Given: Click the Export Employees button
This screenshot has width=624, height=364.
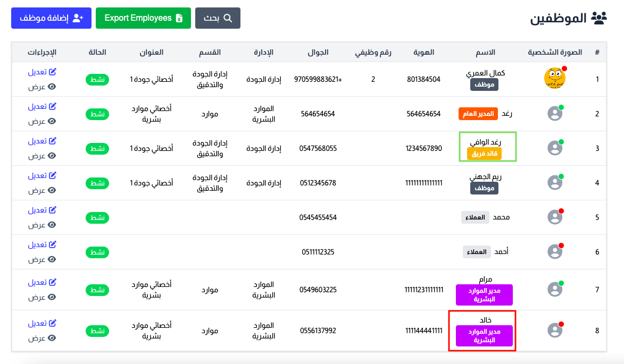Looking at the screenshot, I should point(143,18).
